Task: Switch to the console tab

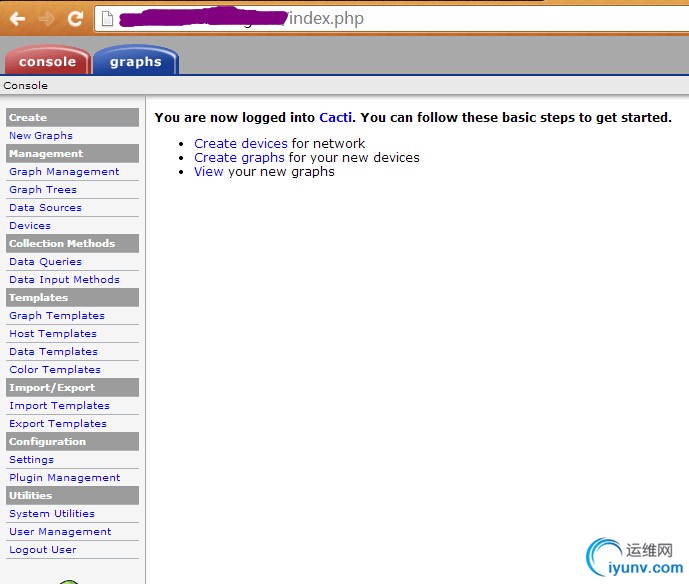Action: [x=47, y=61]
